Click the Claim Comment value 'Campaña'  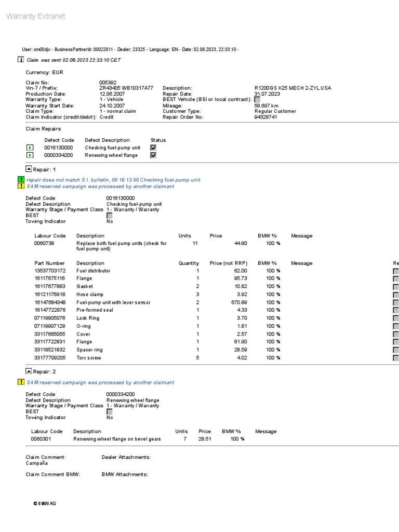click(37, 463)
